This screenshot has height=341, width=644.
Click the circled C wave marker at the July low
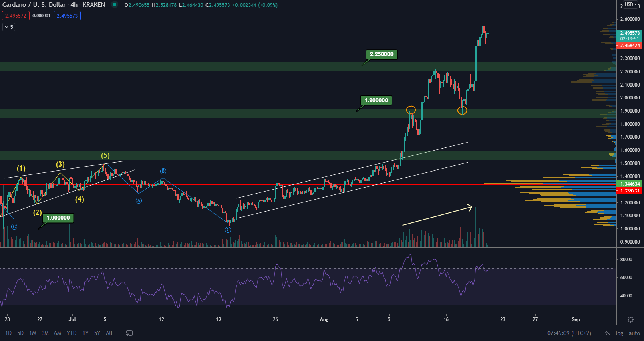point(228,230)
